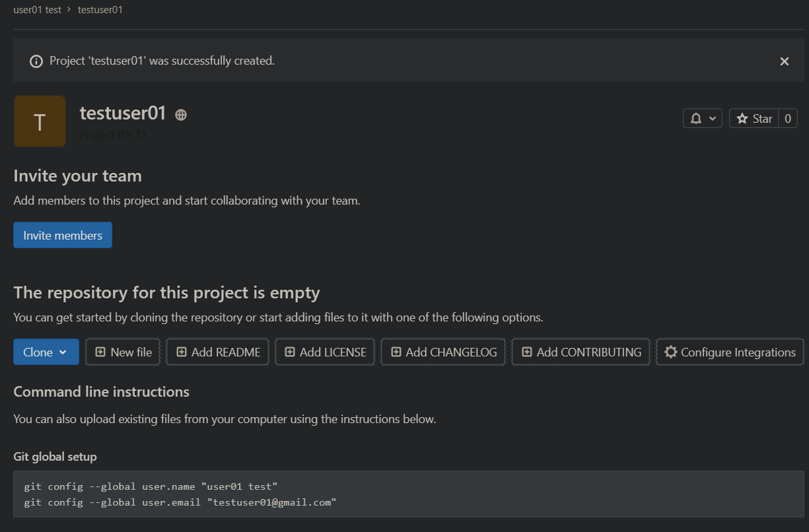Open the user01 test breadcrumb link
809x532 pixels.
(x=37, y=10)
